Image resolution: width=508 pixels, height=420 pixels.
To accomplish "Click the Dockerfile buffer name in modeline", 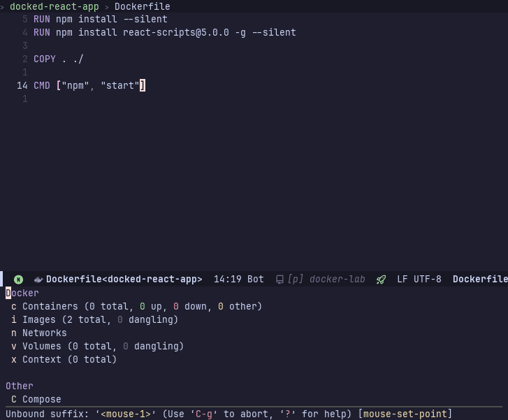I will [124, 280].
